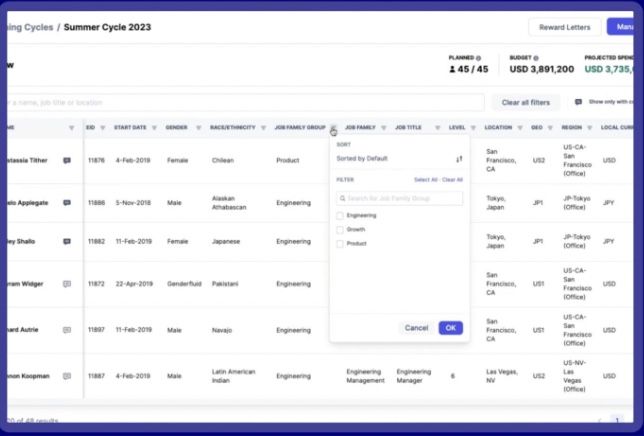Screen dimensions: 644x436
Task: Open comment icon for Applegate row
Action: [67, 203]
